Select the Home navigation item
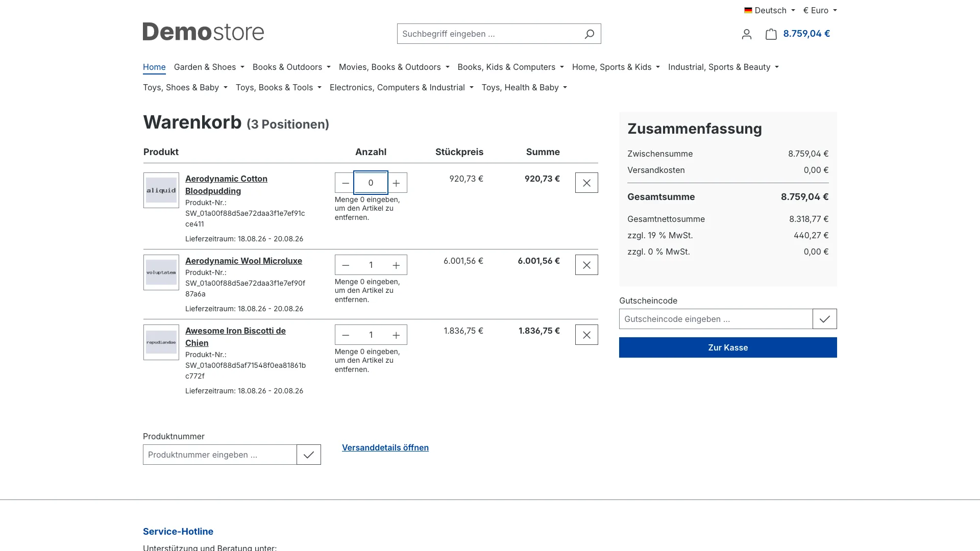980x551 pixels. pyautogui.click(x=154, y=67)
